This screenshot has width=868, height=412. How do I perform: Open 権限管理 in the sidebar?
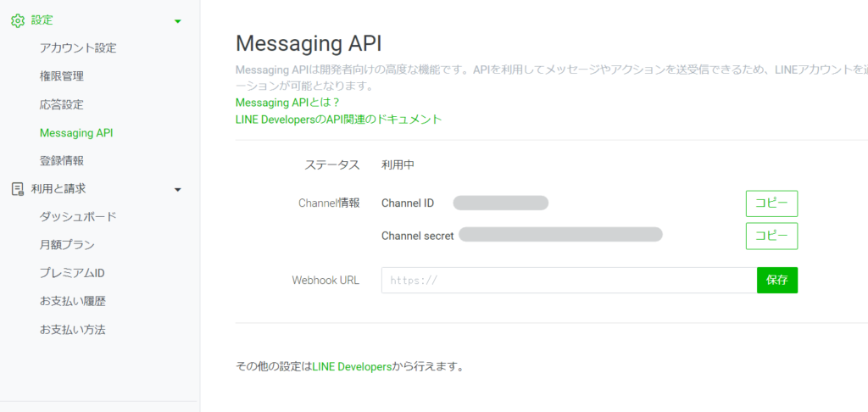[62, 76]
